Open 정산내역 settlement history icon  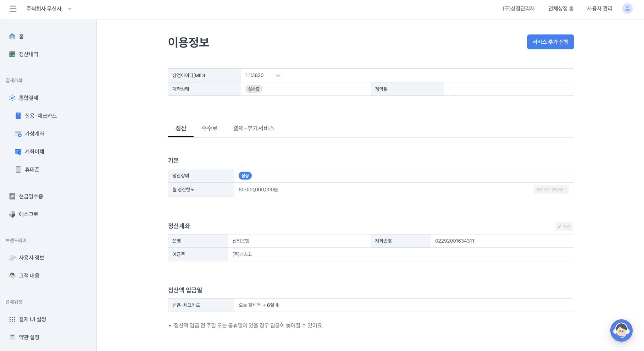click(x=12, y=54)
